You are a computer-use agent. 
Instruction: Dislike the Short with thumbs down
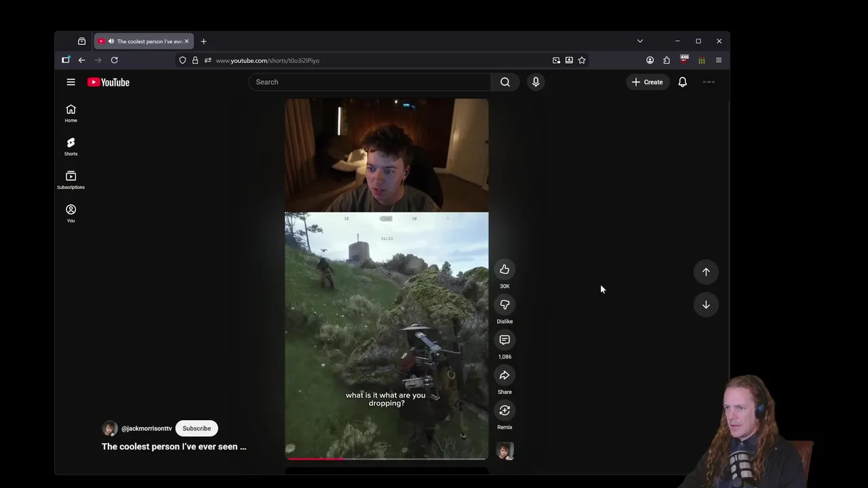point(505,305)
